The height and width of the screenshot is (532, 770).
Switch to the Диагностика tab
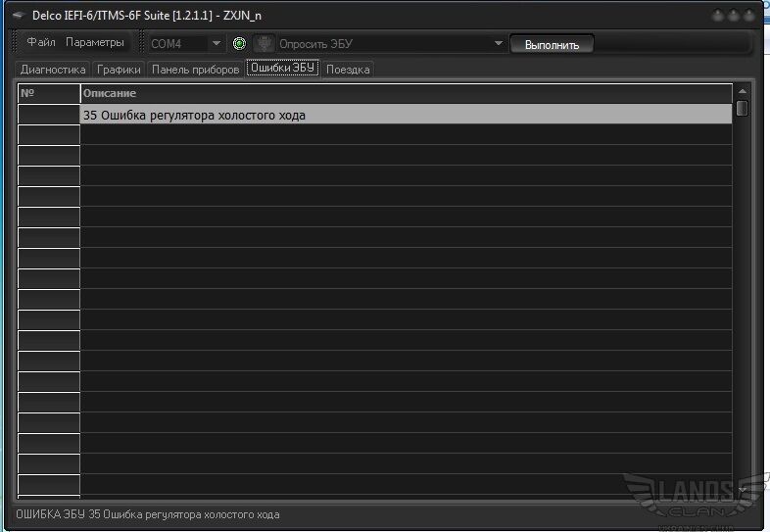coord(53,70)
